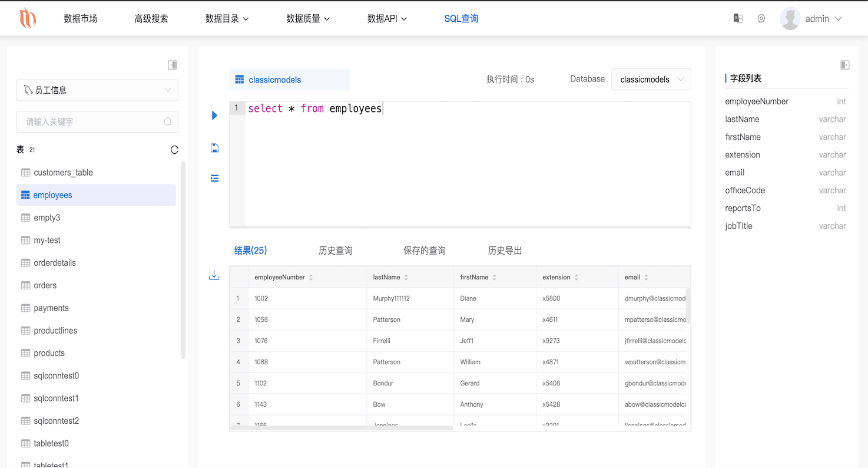Expand the 数据API menu
Image resolution: width=868 pixels, height=468 pixels.
387,19
